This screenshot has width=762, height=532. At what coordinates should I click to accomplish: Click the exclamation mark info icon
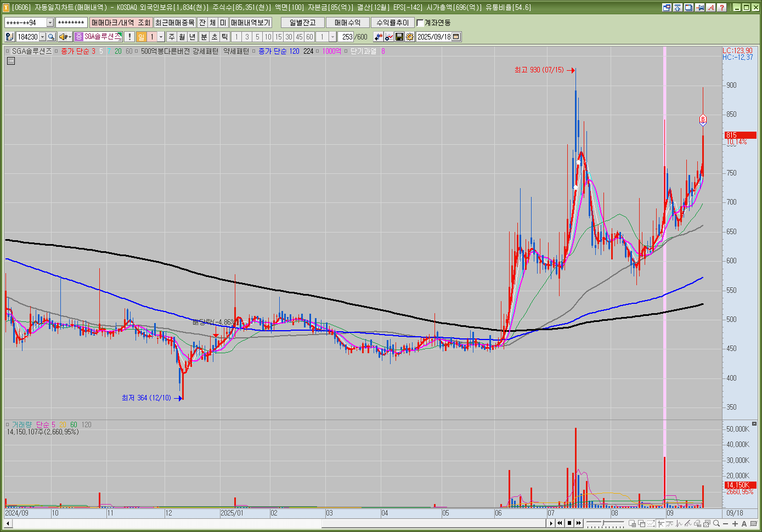[x=129, y=37]
